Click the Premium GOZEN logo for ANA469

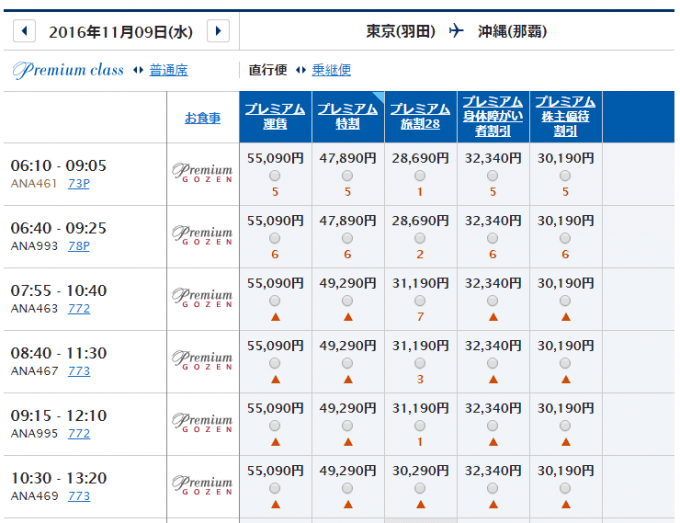[x=203, y=485]
